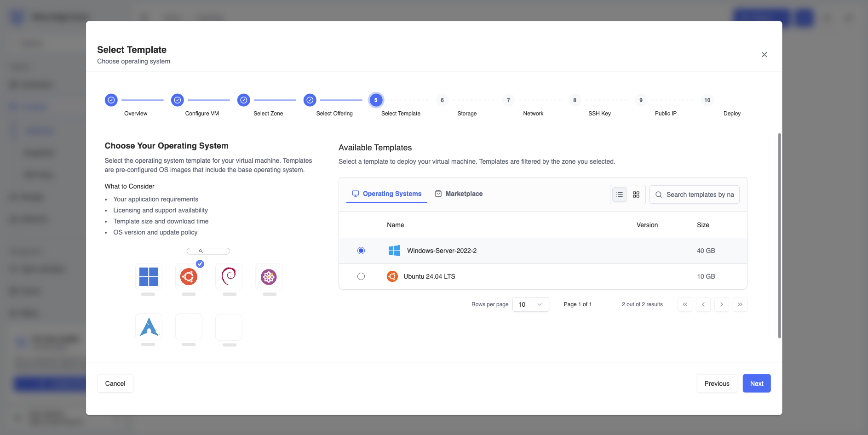The width and height of the screenshot is (868, 435).
Task: Click the dialog's vertical scrollbar
Action: 779,235
